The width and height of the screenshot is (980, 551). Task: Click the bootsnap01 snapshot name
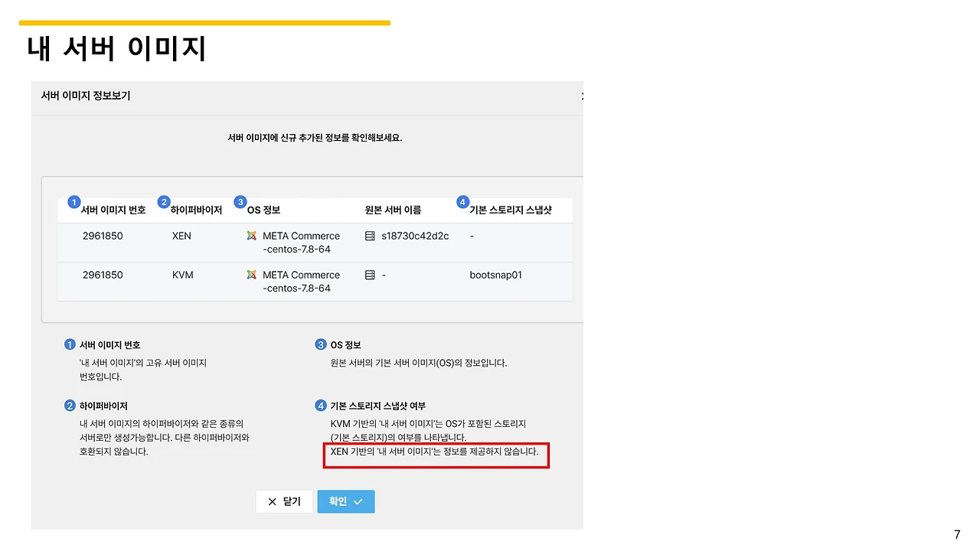click(x=495, y=275)
